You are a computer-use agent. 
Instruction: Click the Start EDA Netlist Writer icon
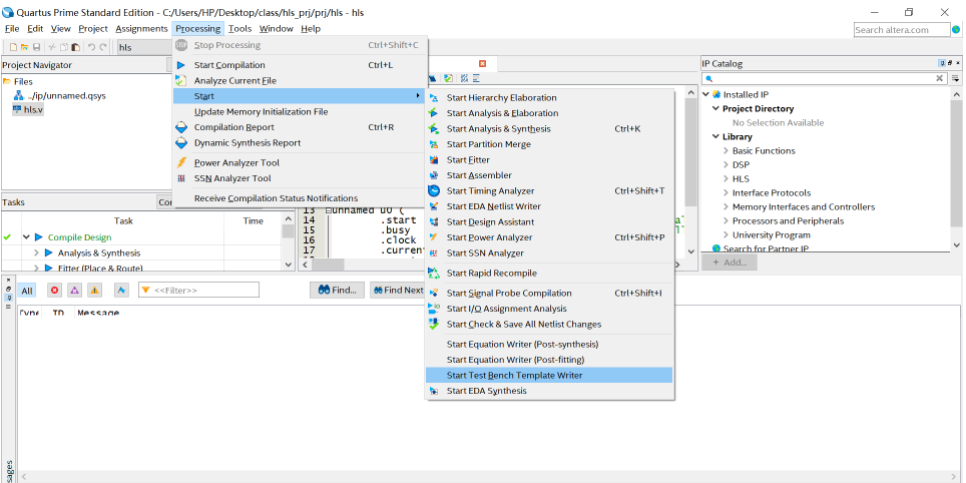(434, 206)
